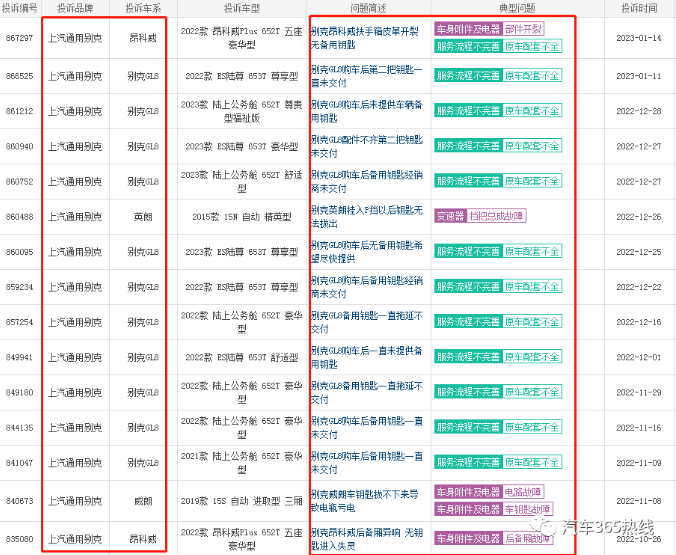Click the 后备厢故障 tag in row 835080
The height and width of the screenshot is (555, 676).
pyautogui.click(x=528, y=539)
